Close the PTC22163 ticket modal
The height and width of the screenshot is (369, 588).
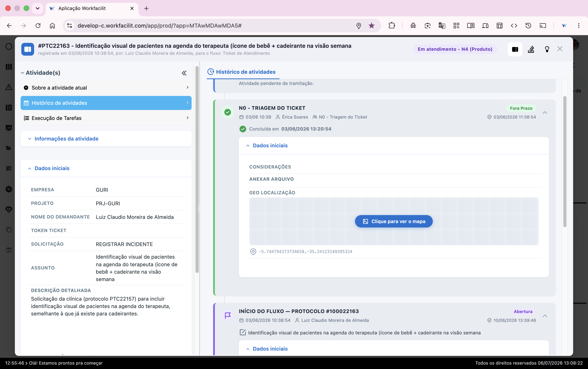(x=560, y=49)
